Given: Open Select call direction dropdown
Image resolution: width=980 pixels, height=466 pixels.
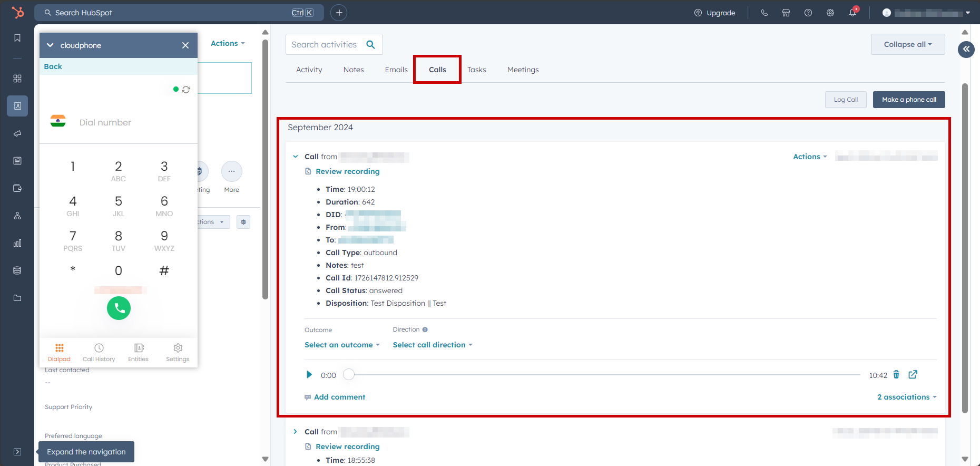Looking at the screenshot, I should tap(433, 345).
